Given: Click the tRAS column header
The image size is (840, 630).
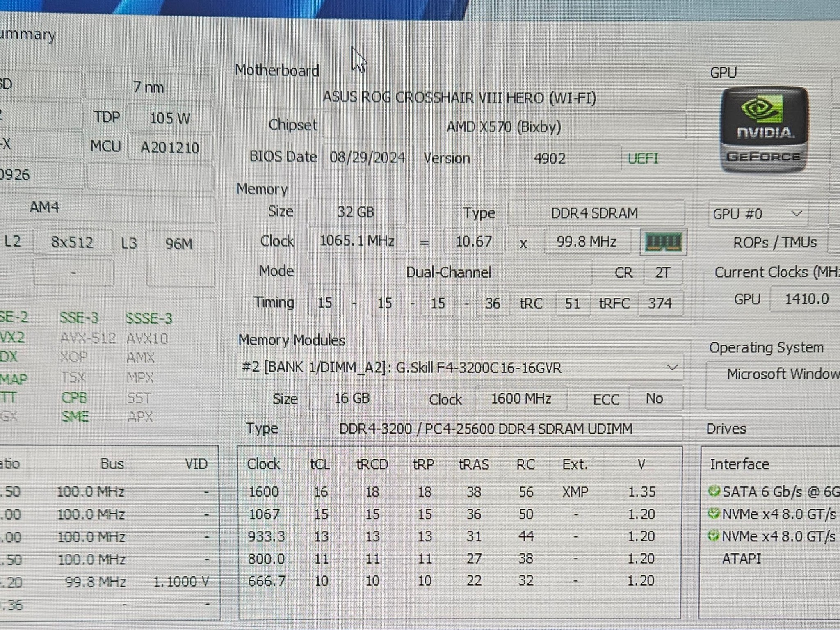Looking at the screenshot, I should click(x=474, y=464).
